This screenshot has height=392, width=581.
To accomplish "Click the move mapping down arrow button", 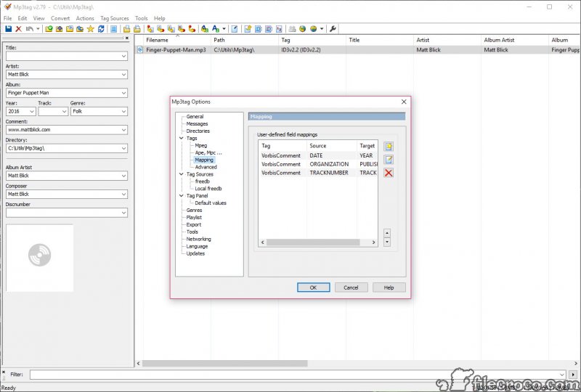I will 387,242.
